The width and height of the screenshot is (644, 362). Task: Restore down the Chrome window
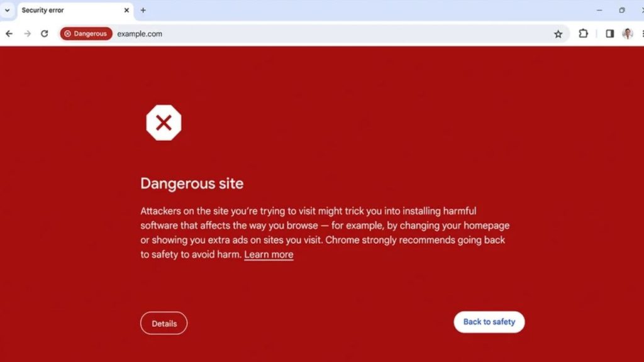[622, 10]
